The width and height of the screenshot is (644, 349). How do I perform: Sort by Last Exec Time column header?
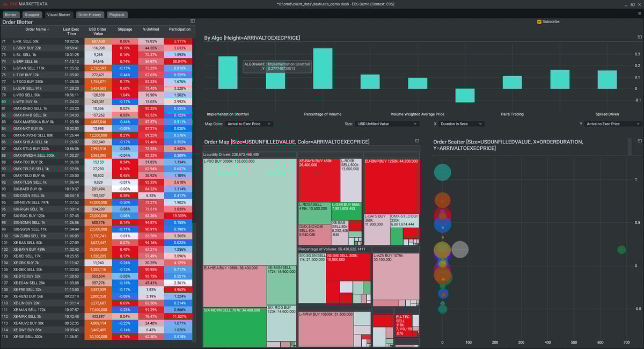click(72, 31)
